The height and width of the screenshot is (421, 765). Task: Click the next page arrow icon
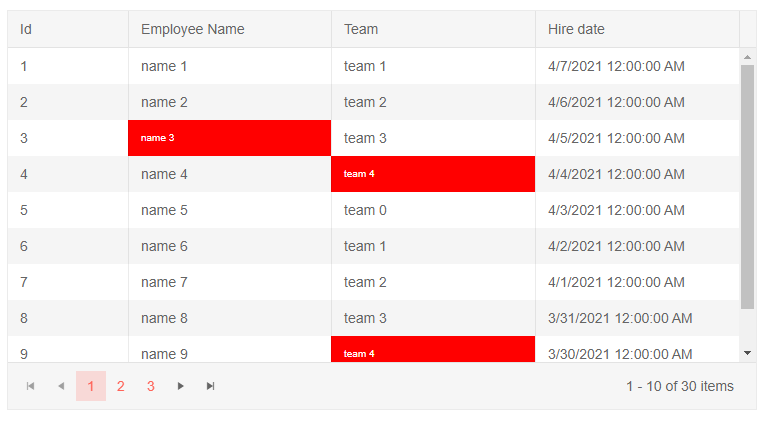point(181,386)
